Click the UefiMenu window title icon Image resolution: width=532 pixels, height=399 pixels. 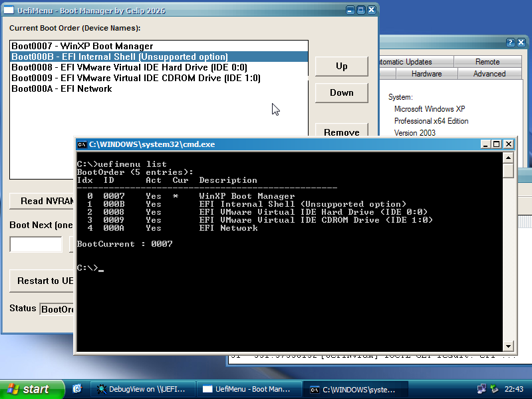pyautogui.click(x=9, y=10)
